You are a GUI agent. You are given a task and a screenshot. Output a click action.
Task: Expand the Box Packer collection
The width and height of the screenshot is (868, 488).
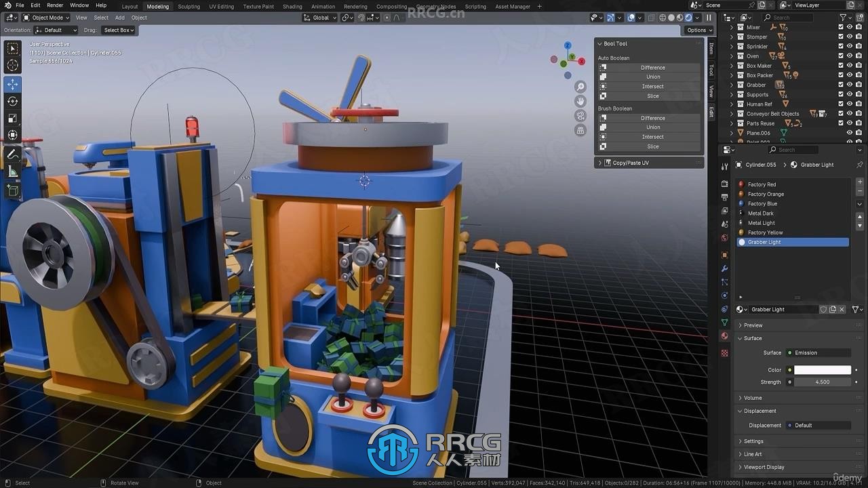point(732,75)
